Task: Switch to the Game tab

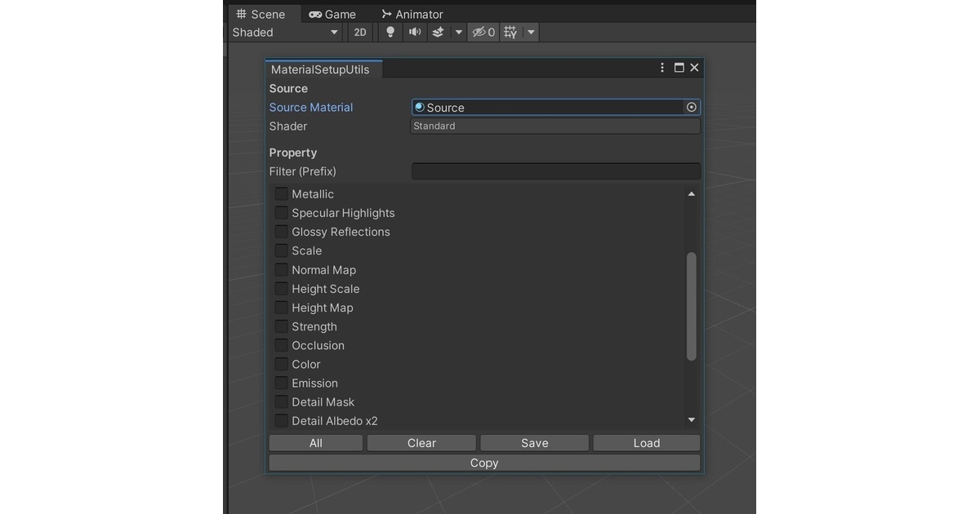Action: click(332, 14)
